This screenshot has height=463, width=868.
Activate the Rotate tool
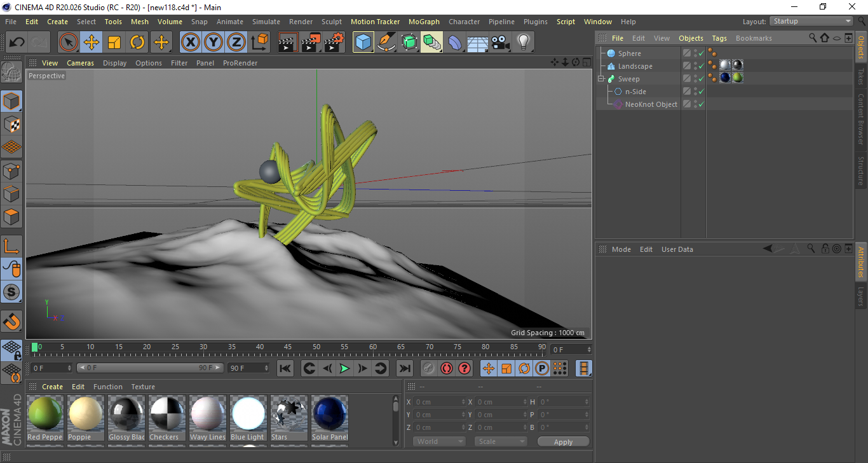pos(137,43)
